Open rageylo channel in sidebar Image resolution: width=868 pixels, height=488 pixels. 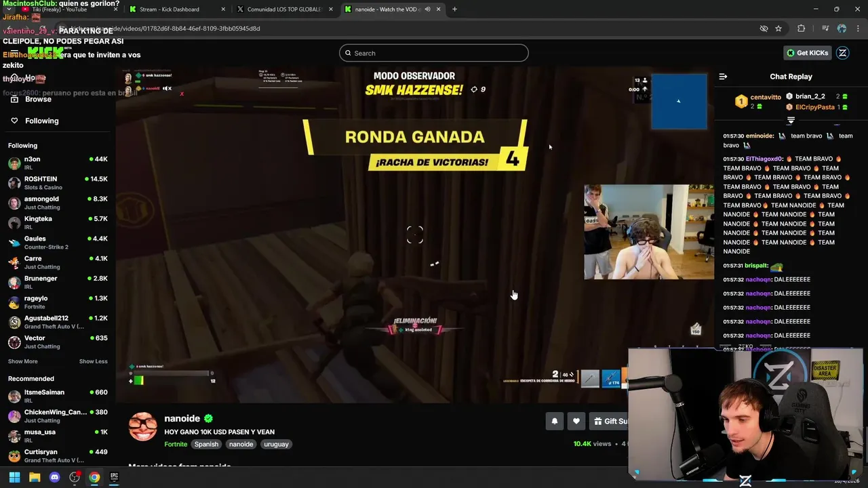coord(58,302)
